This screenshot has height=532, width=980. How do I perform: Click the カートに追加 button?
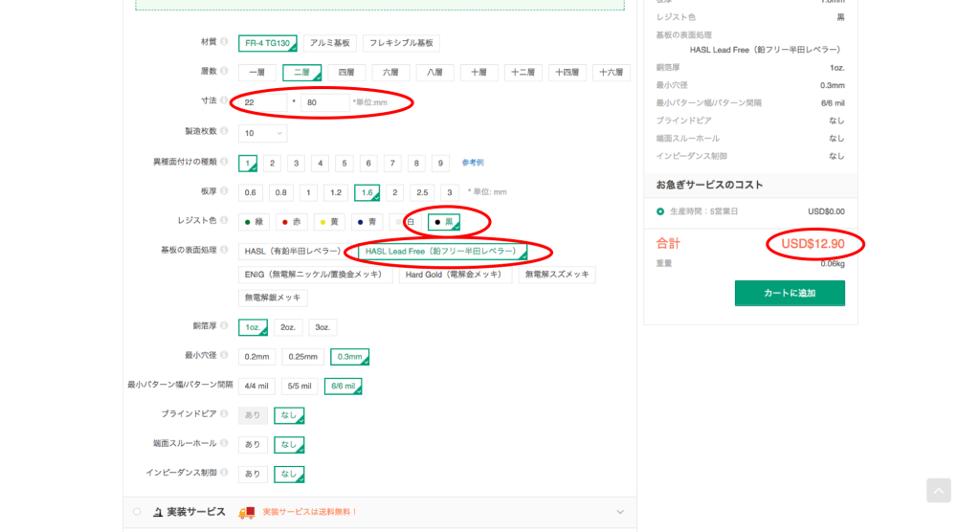(790, 293)
